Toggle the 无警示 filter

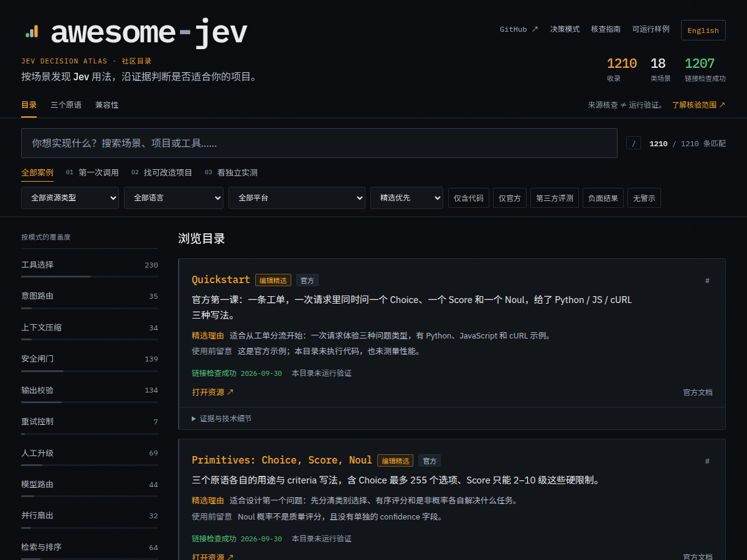pos(644,198)
